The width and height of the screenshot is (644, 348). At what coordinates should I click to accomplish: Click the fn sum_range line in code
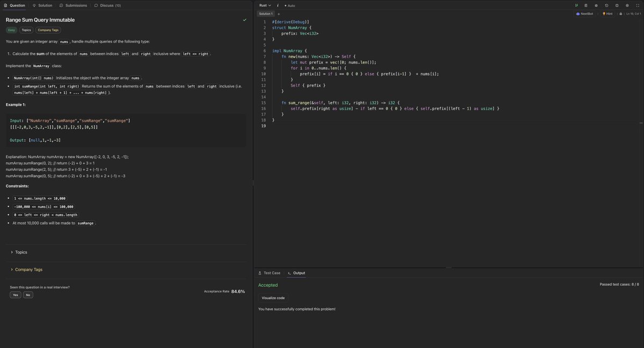[x=341, y=103]
